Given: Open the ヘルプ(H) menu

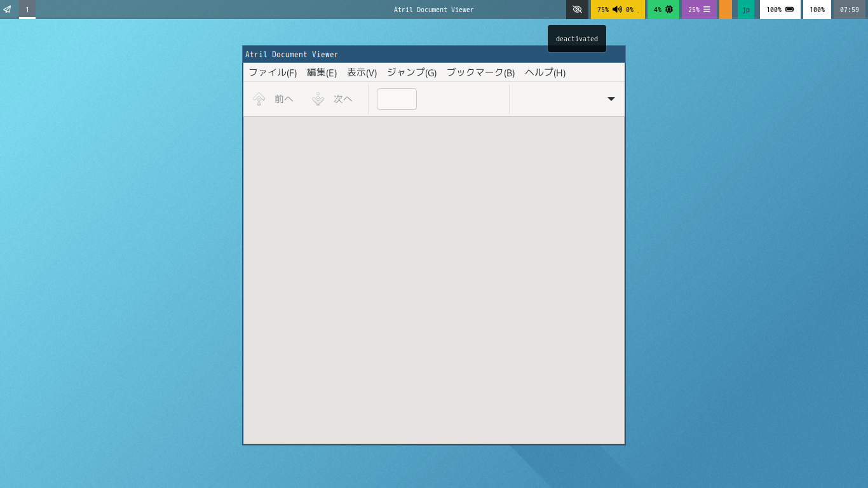Looking at the screenshot, I should [545, 72].
